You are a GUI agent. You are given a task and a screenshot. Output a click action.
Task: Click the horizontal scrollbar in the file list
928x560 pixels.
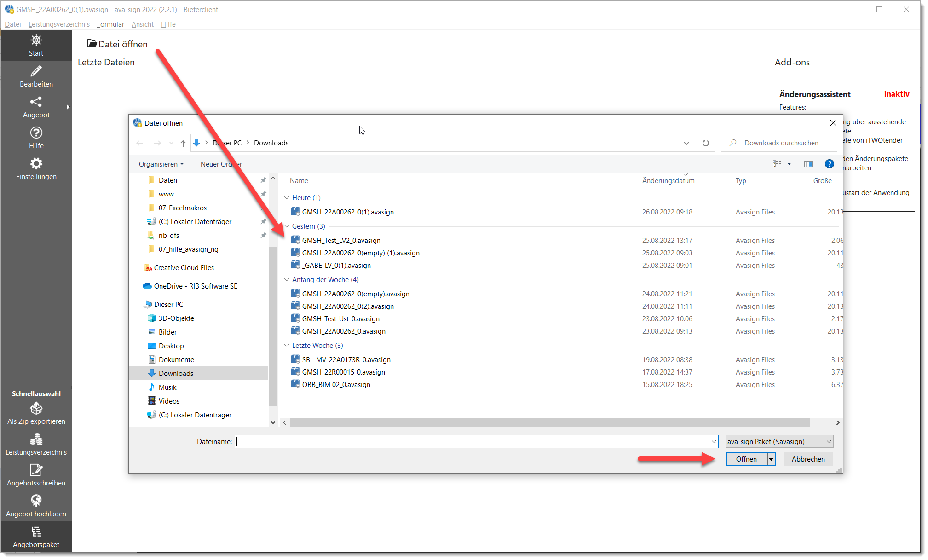(549, 423)
